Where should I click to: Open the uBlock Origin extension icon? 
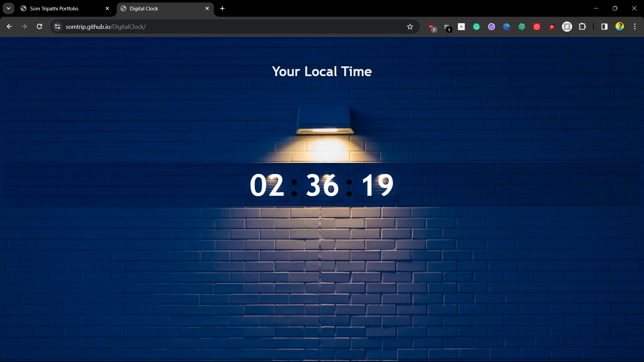432,27
